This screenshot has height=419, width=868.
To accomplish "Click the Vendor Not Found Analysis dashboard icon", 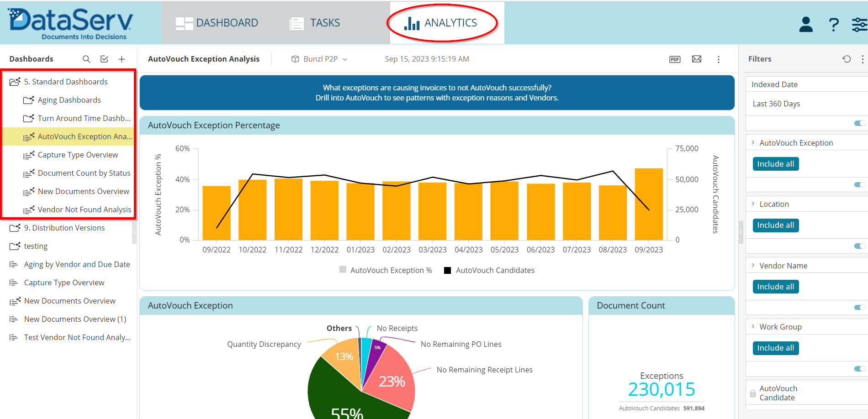I will coord(29,210).
